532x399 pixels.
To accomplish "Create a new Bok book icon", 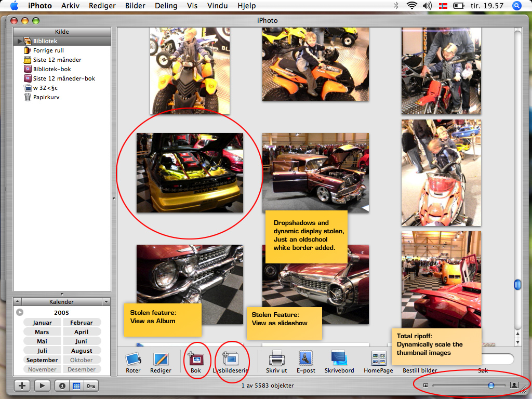I will pyautogui.click(x=196, y=358).
